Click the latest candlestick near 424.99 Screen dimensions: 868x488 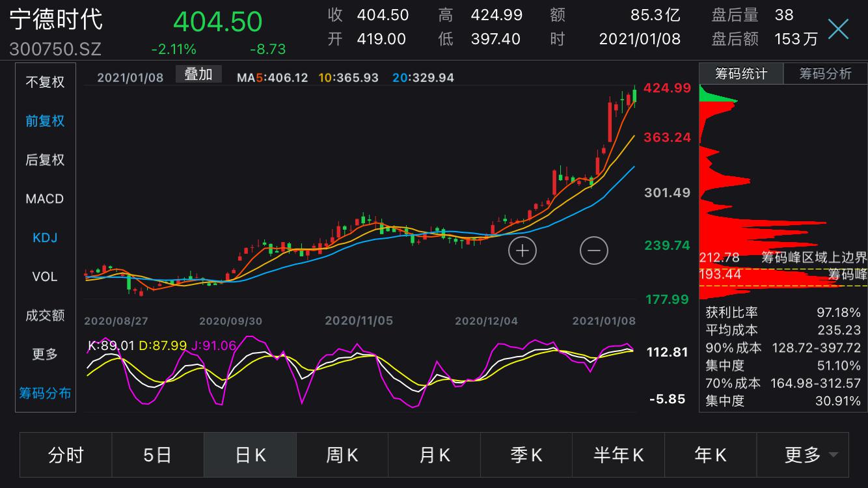click(634, 96)
